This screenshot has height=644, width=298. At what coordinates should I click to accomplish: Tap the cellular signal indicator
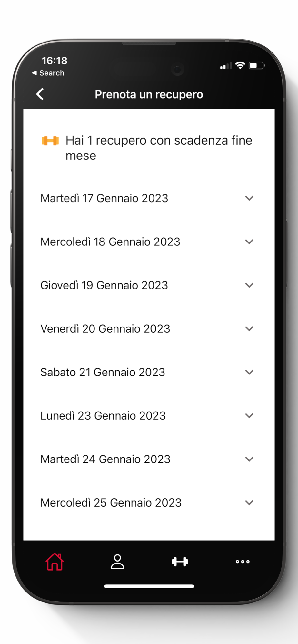[x=226, y=66]
